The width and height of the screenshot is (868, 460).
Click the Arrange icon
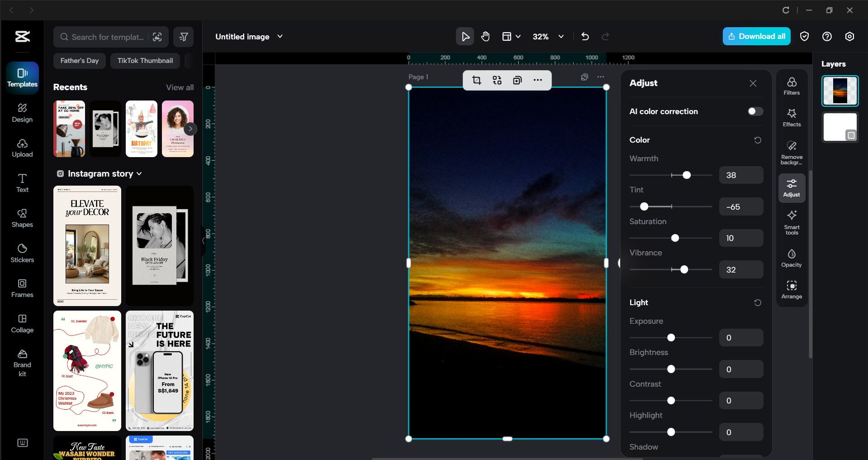pyautogui.click(x=791, y=289)
